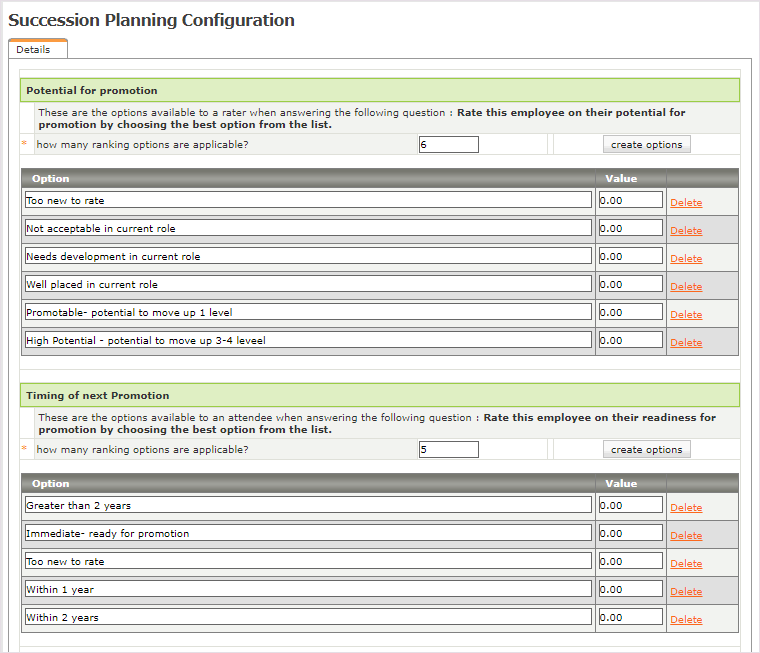Click value field for 'Within 2 years'

click(x=630, y=617)
